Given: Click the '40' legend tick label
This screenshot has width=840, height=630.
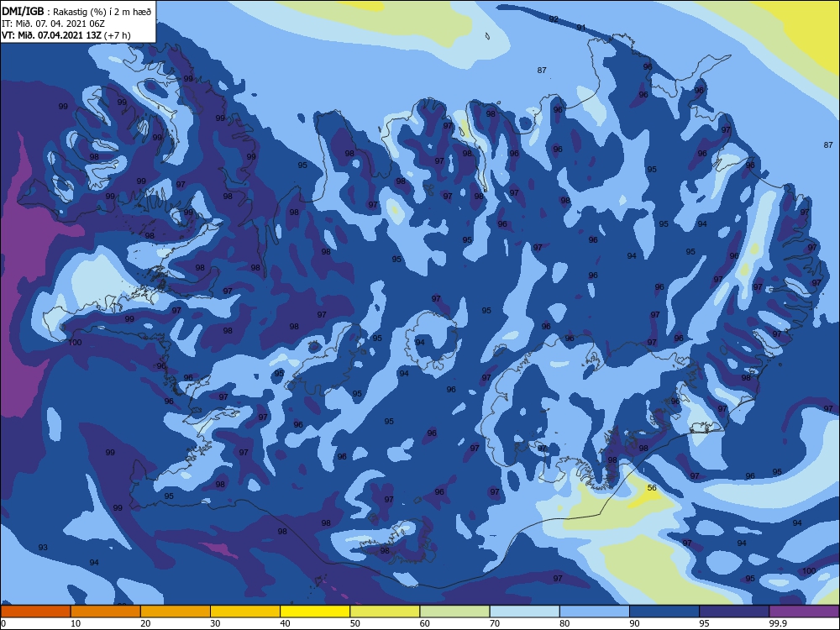Looking at the screenshot, I should pyautogui.click(x=285, y=623).
